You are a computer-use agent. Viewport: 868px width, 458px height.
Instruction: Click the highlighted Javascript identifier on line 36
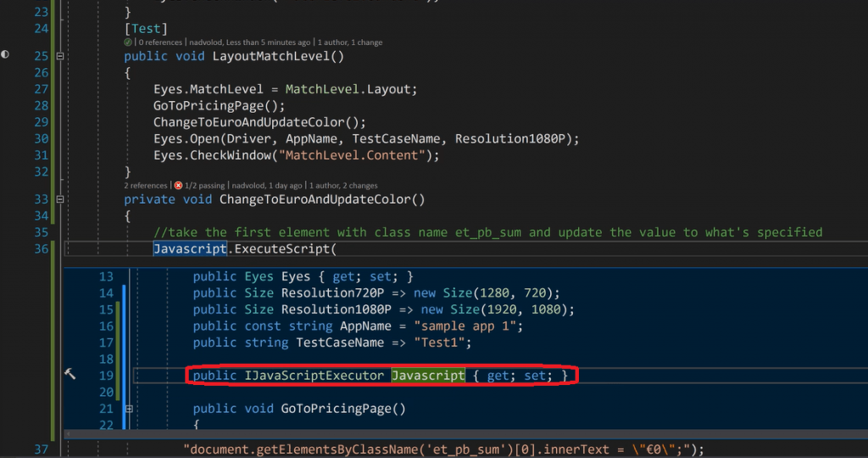[x=190, y=249]
